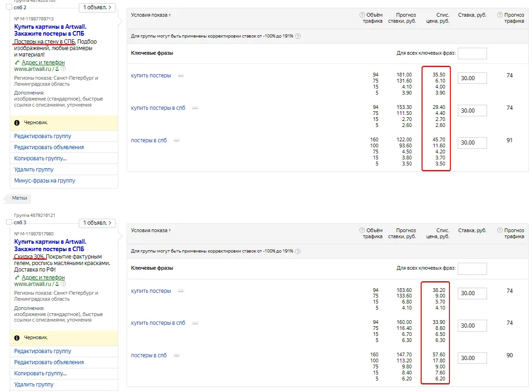532x392 pixels.
Task: Click the Прогноз трафика help icon in спб 3
Action: [x=500, y=230]
